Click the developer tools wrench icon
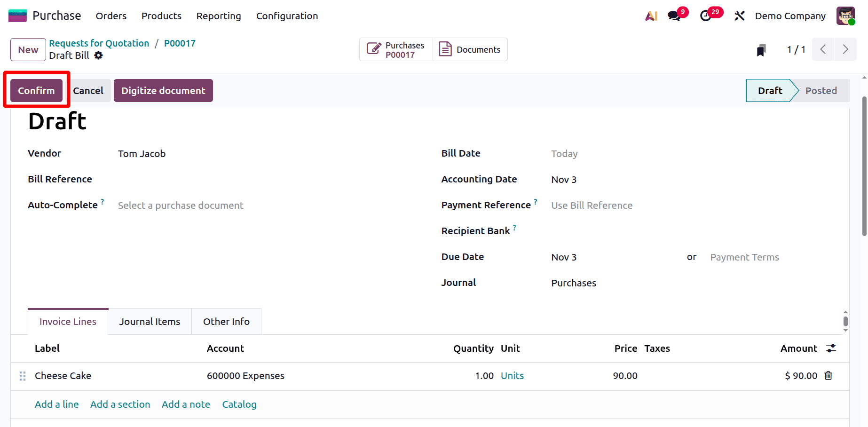Image resolution: width=868 pixels, height=427 pixels. (740, 16)
